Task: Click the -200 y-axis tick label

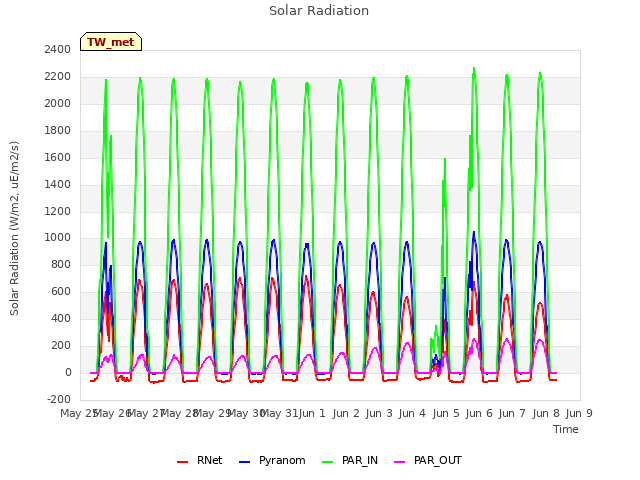Action: [x=59, y=399]
